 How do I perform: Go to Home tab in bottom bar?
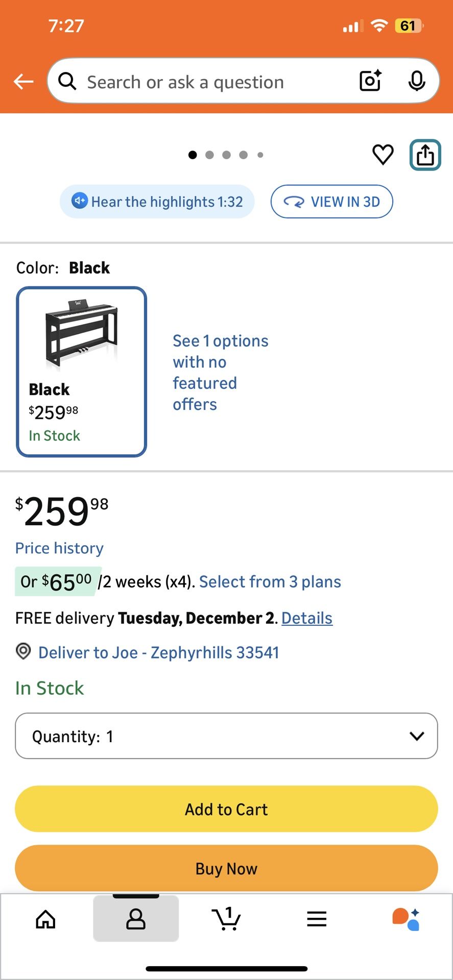(x=45, y=919)
